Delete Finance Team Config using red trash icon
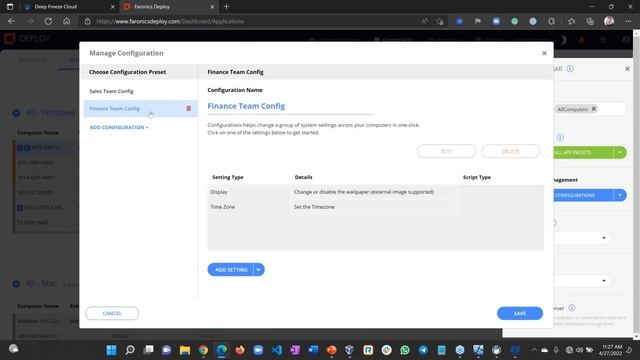 click(x=189, y=109)
